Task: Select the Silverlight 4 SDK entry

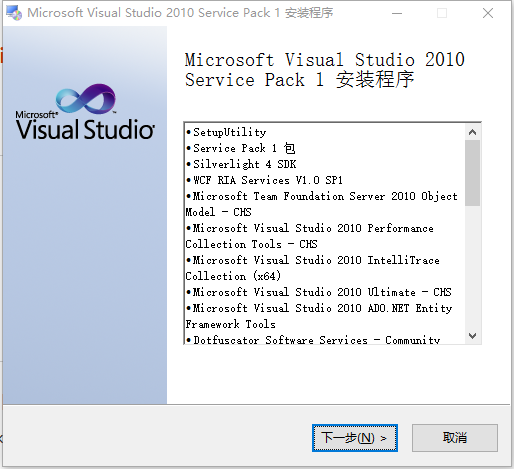Action: click(x=241, y=164)
